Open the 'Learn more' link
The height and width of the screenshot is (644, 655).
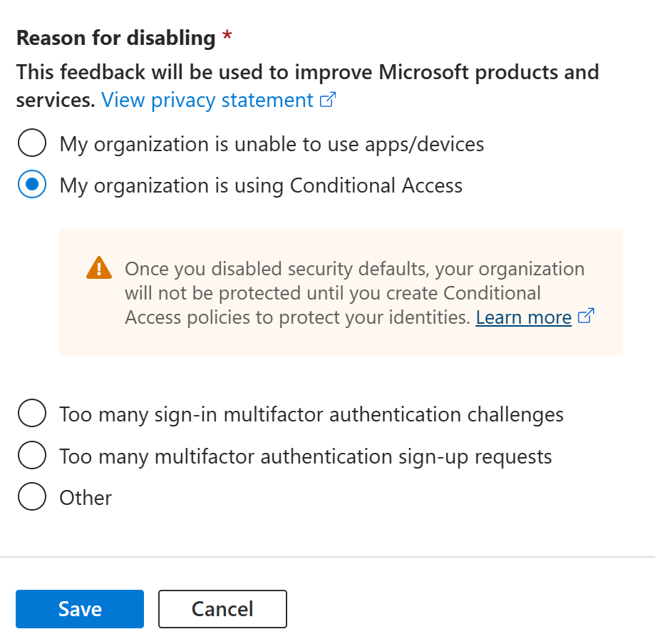(x=524, y=317)
